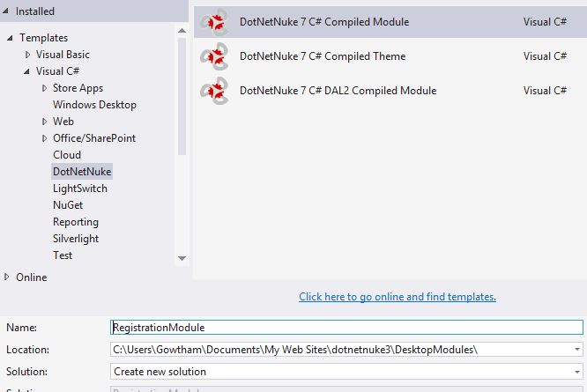Select DotNetNuke 7 C# Compiled Theme template name
Screen dimensions: 587x392
(x=323, y=56)
